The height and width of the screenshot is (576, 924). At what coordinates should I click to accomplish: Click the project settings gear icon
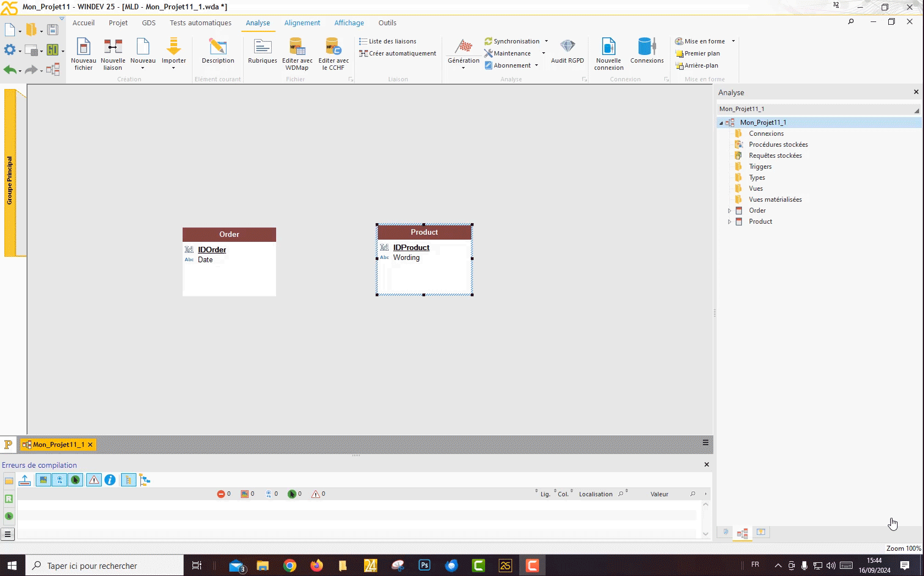[x=9, y=50]
